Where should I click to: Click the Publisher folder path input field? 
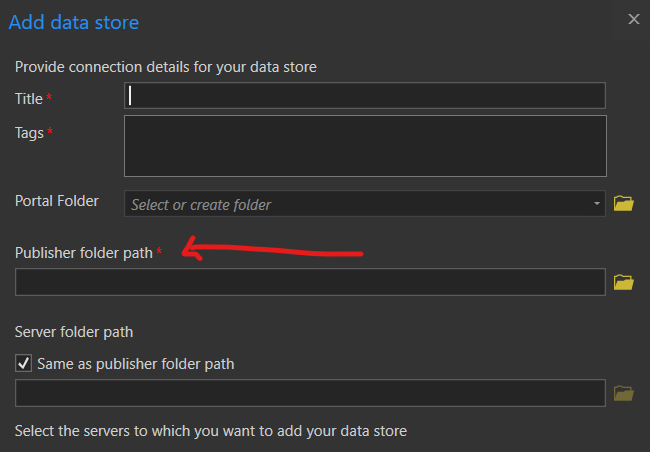(310, 282)
